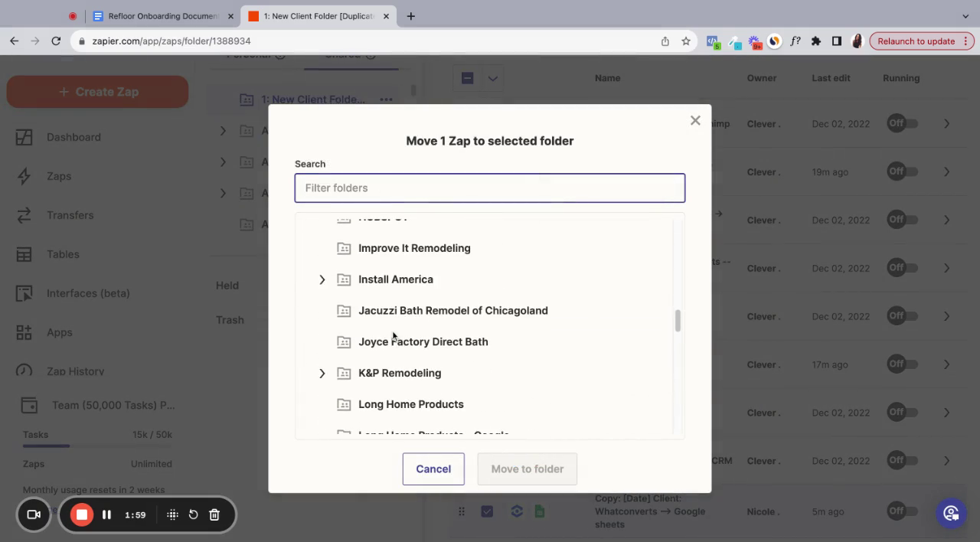Click the Improve It Remodeling folder icon
The image size is (980, 542).
click(344, 248)
